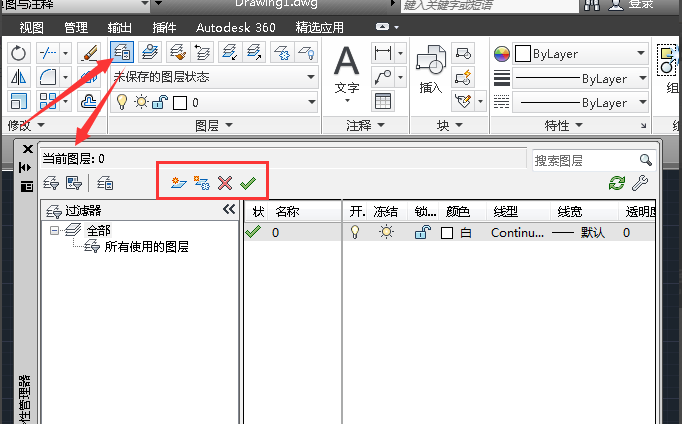Toggle lock icon in ribbon layer dropdown
The width and height of the screenshot is (682, 424).
160,102
